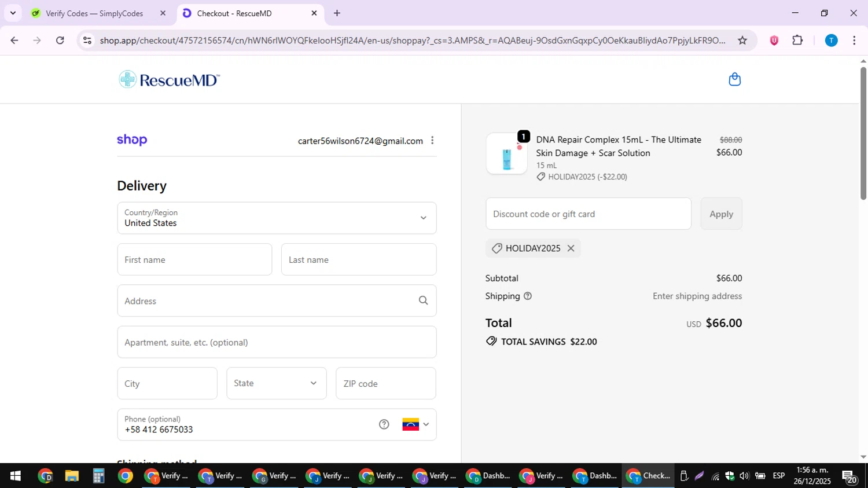The image size is (868, 488).
Task: Open the State dropdown
Action: pos(277,383)
